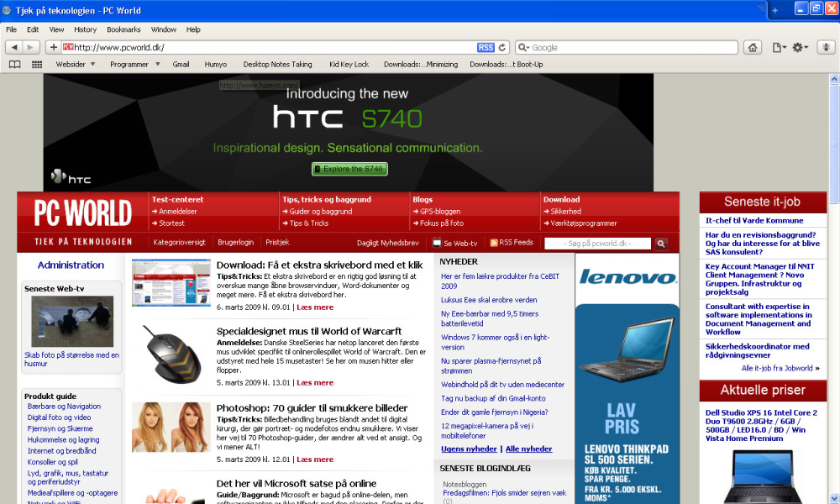The height and width of the screenshot is (504, 840).
Task: Add bookmark with the plus button
Action: click(53, 47)
